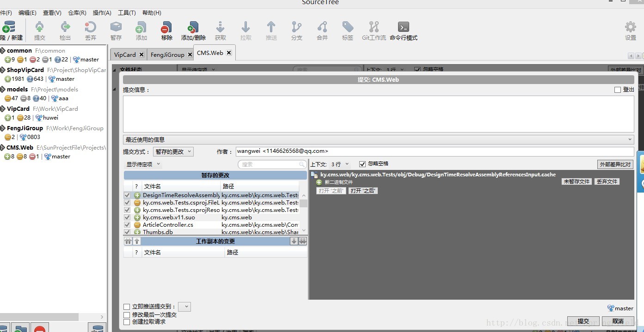Click the 未暂存文件 button
Image resolution: width=644 pixels, height=332 pixels.
click(x=577, y=181)
